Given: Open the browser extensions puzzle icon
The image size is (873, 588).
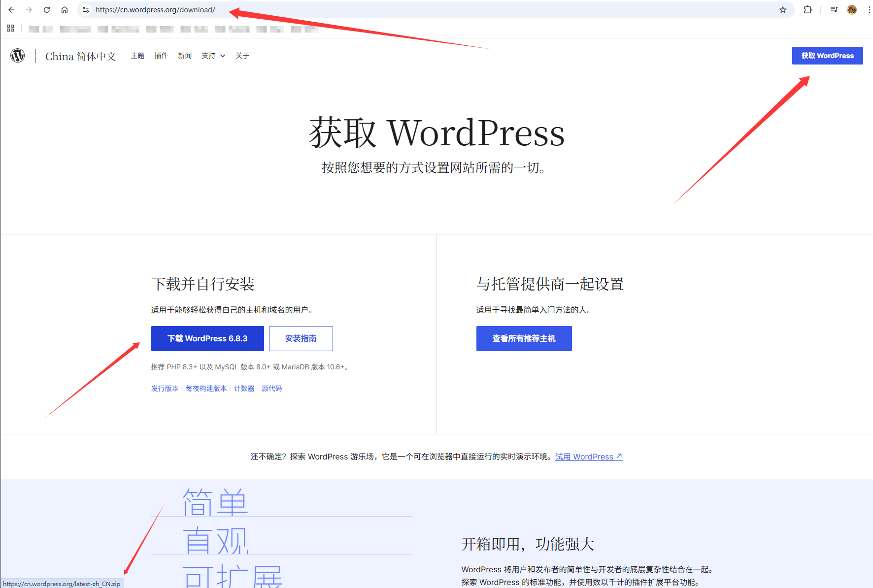Looking at the screenshot, I should (x=807, y=10).
